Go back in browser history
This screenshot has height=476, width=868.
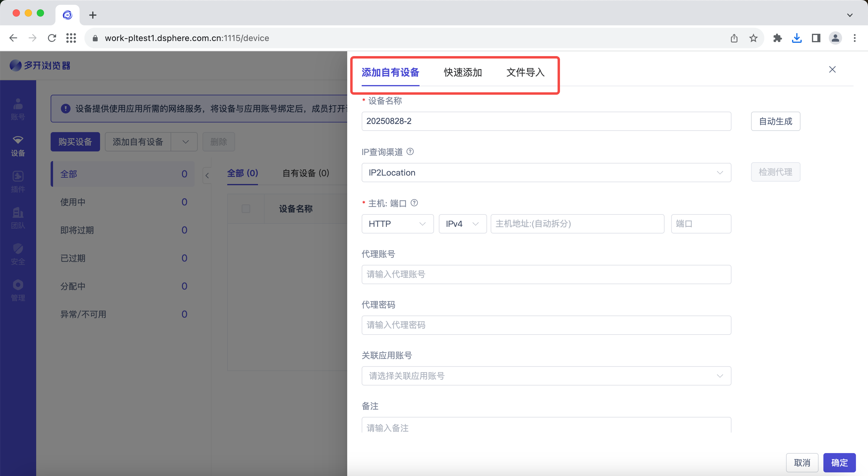tap(13, 38)
